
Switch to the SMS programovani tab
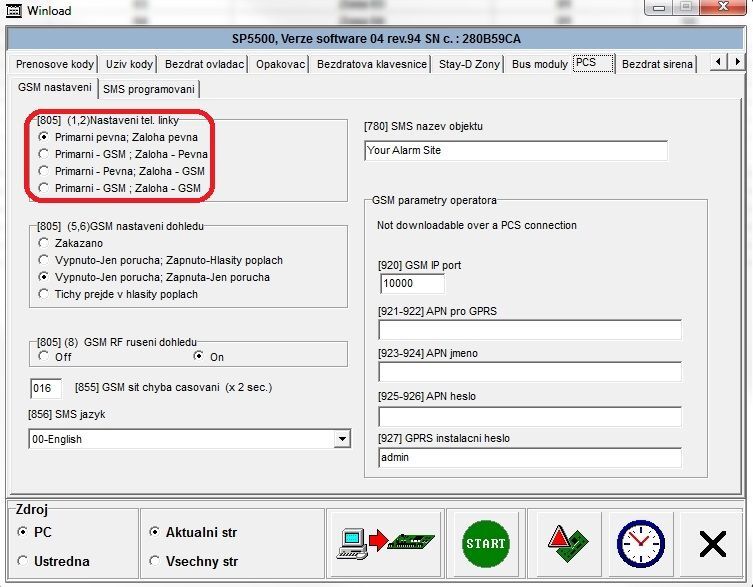(149, 88)
